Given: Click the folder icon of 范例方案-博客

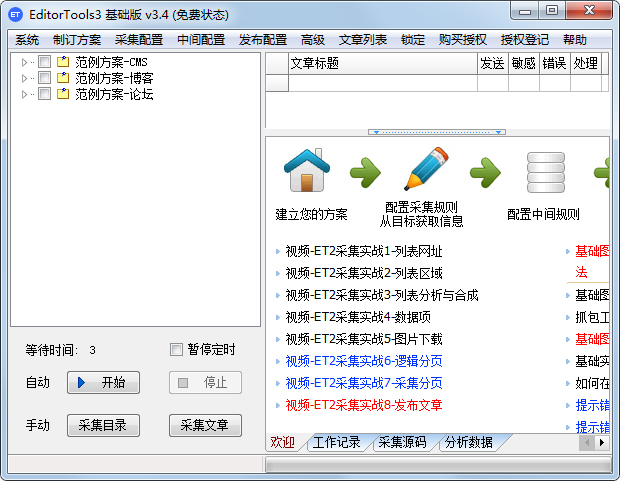Looking at the screenshot, I should click(x=63, y=78).
